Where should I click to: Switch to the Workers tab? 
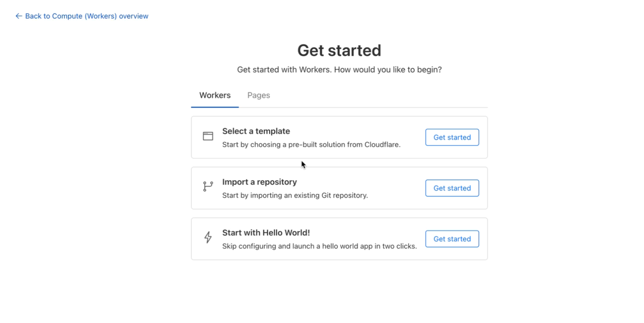pos(215,95)
